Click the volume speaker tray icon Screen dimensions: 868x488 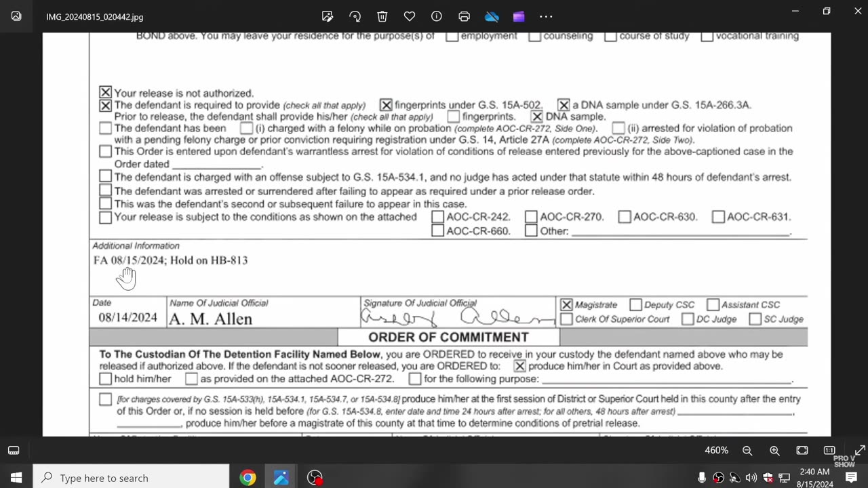coord(751,478)
